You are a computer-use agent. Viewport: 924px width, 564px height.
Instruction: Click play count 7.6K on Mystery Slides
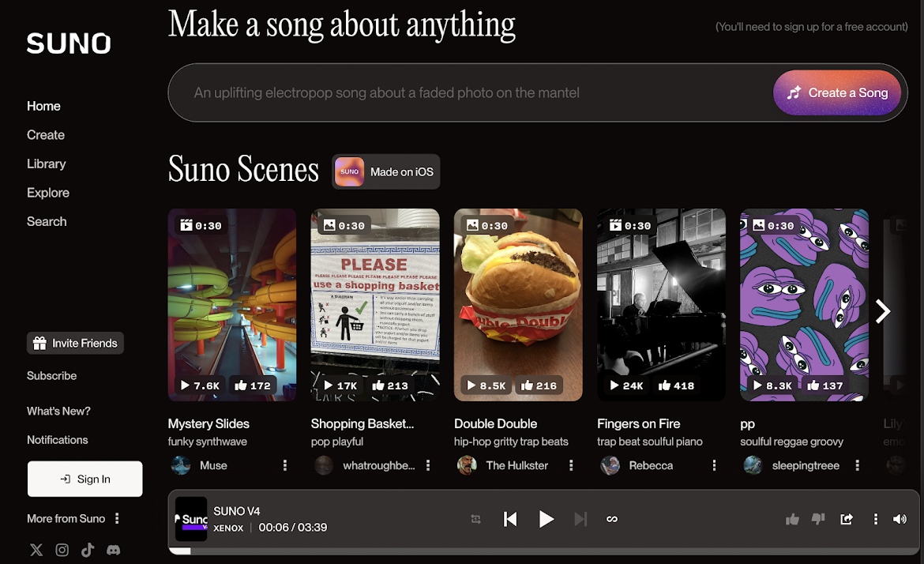[201, 386]
